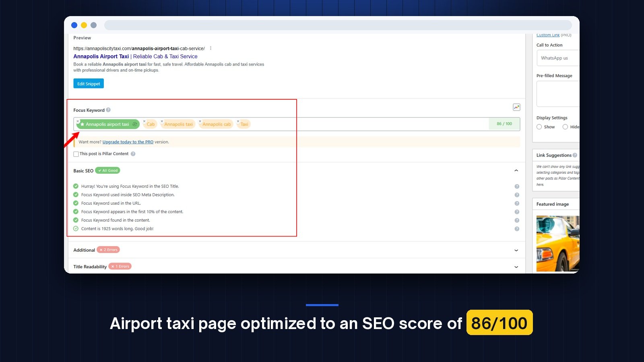Screen dimensions: 644x362
Task: Open help for first 10% content check
Action: (x=517, y=212)
